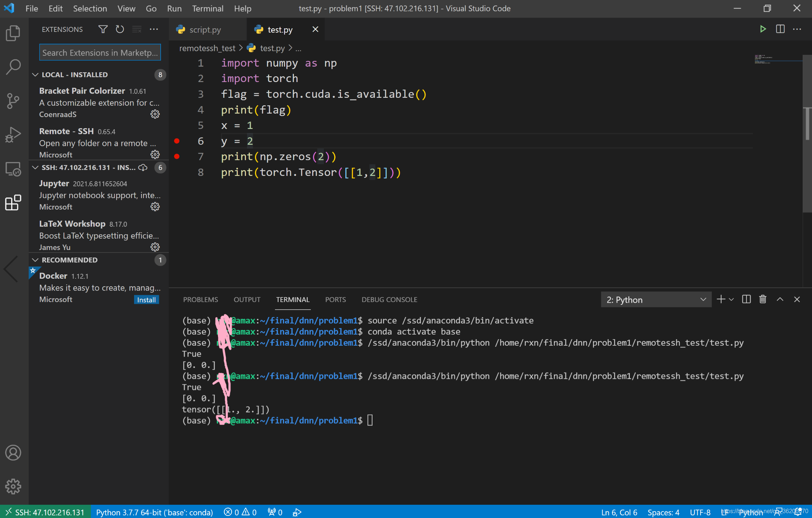Kill terminal using trash icon
Viewport: 812px width, 518px height.
point(763,299)
